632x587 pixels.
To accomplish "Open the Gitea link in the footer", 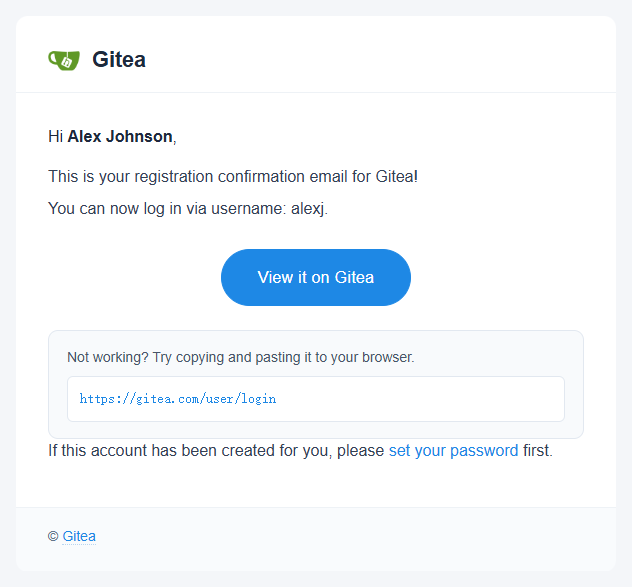I will [x=79, y=536].
